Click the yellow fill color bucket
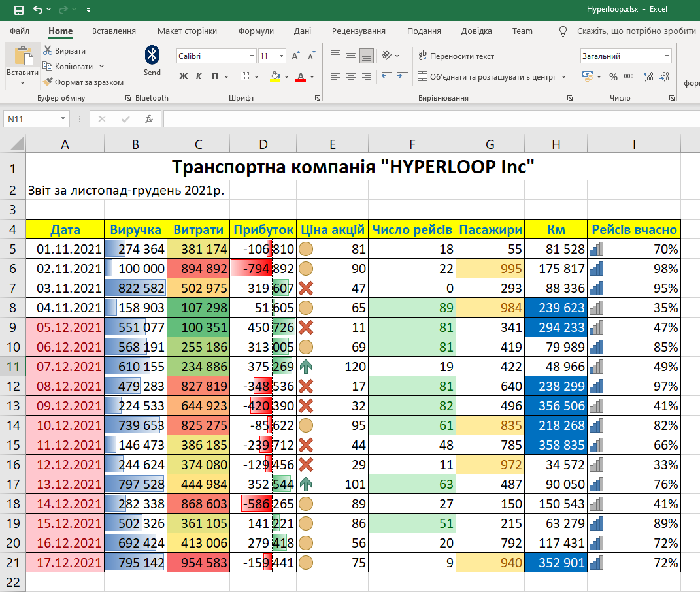The width and height of the screenshot is (700, 592). (x=275, y=76)
